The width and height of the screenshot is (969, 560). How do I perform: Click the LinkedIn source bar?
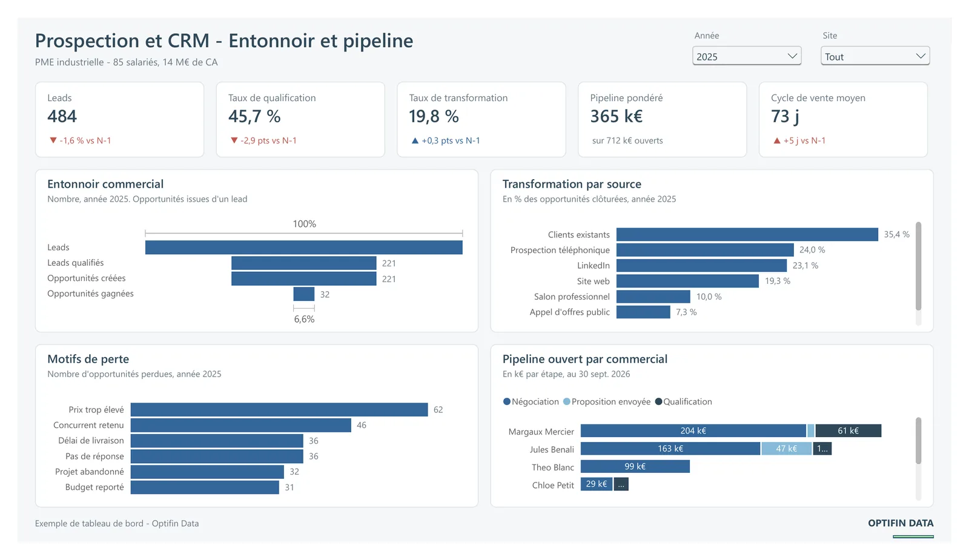coord(702,265)
